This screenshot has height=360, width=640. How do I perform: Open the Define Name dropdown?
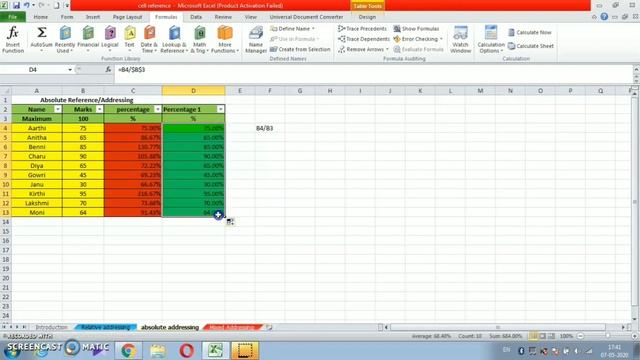point(293,29)
